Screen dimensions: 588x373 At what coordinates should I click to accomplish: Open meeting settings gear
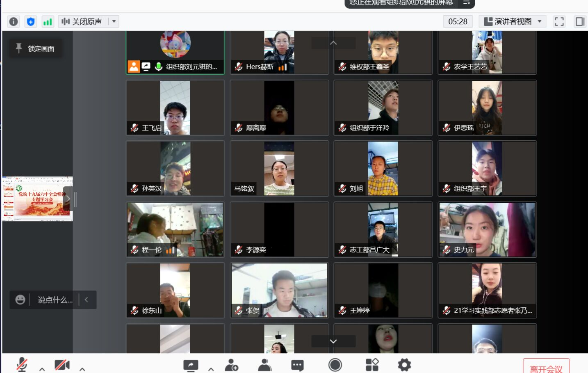(x=404, y=365)
